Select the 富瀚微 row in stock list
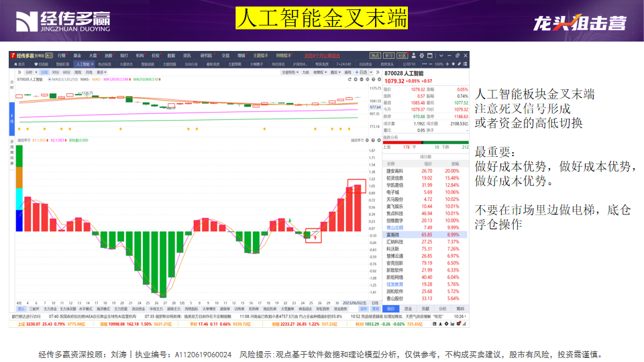 point(425,235)
